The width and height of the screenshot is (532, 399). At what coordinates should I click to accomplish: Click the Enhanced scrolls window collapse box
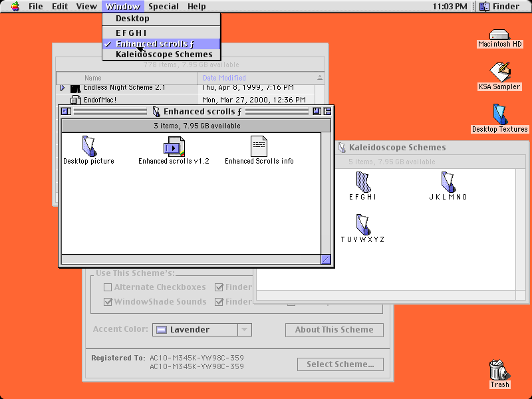click(327, 111)
